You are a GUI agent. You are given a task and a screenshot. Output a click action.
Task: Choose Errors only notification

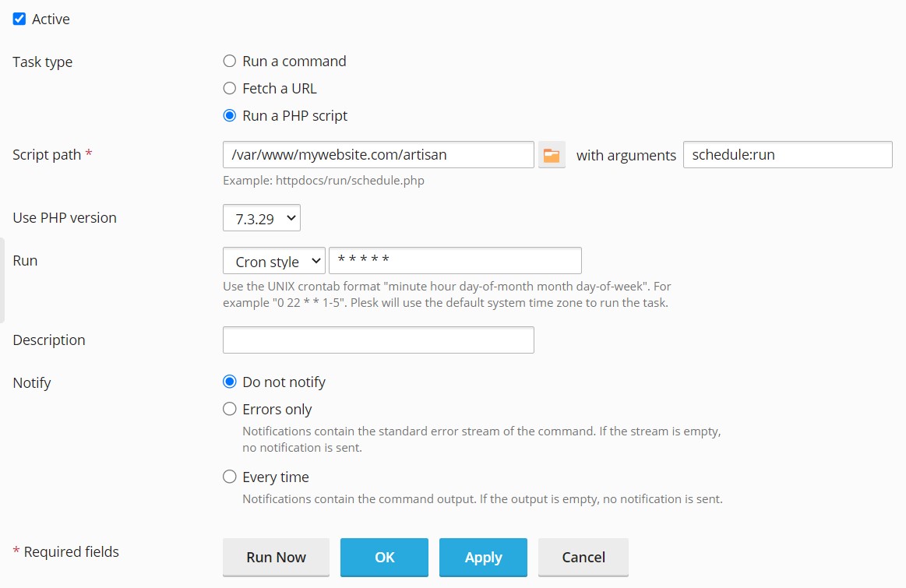point(230,410)
